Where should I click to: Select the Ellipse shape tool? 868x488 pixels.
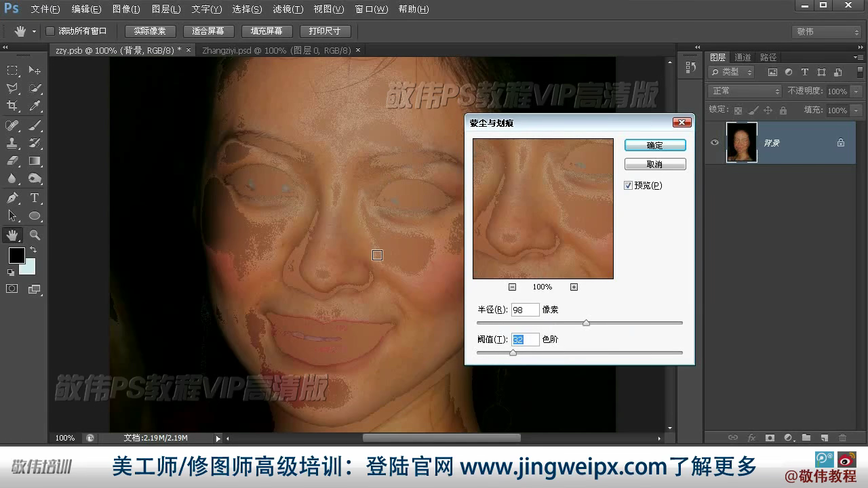[x=35, y=216]
